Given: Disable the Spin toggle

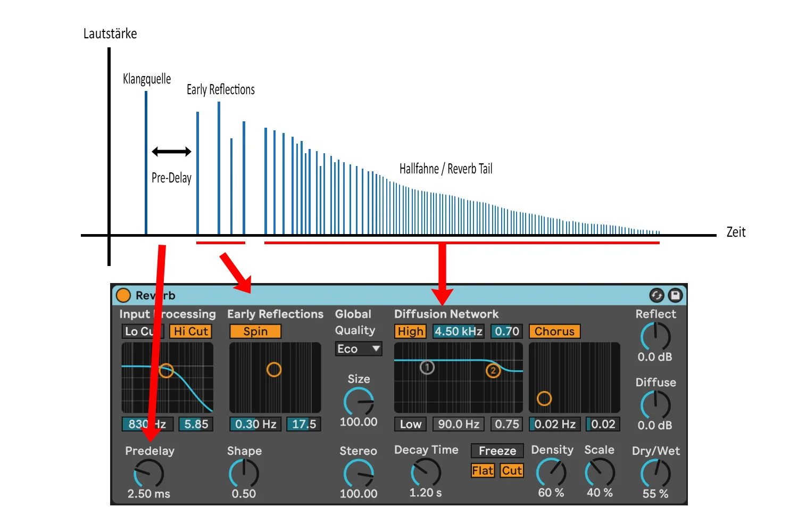Looking at the screenshot, I should point(255,331).
